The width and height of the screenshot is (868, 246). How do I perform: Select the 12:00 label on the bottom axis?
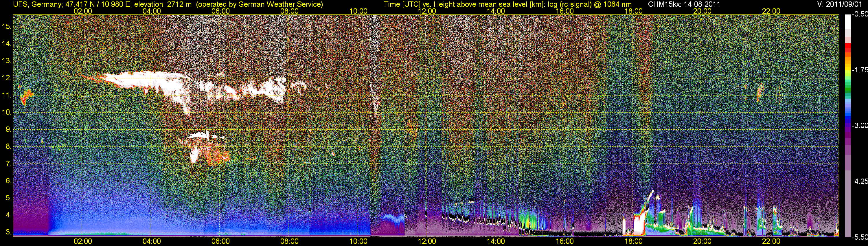click(427, 241)
